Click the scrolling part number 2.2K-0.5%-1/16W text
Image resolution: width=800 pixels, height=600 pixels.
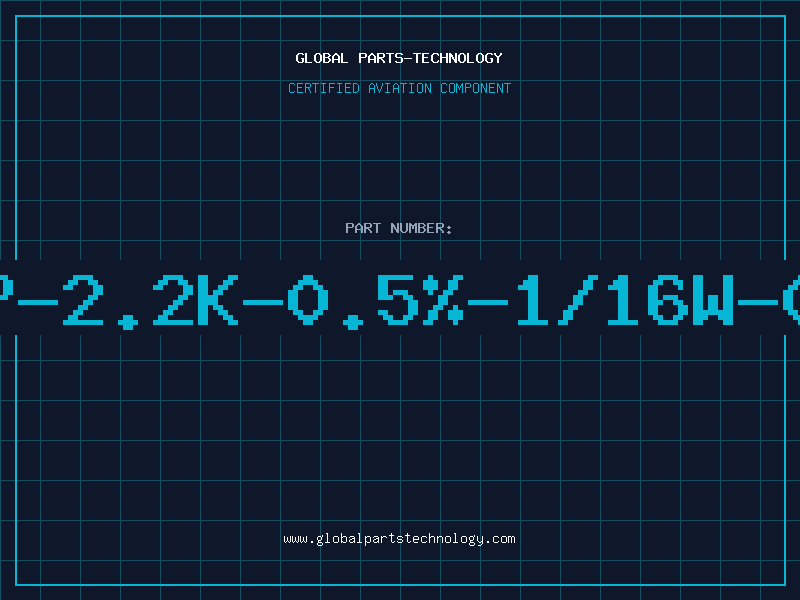400,301
